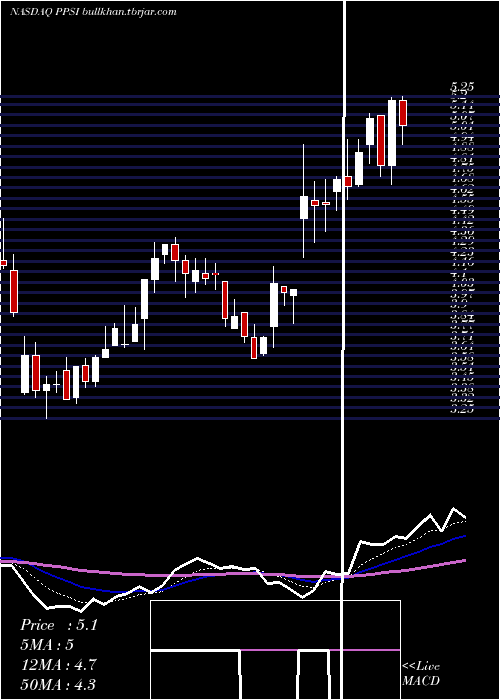This screenshot has height=700, width=500.
Task: Click the 'Price : 5.1' readout
Action: click(58, 625)
